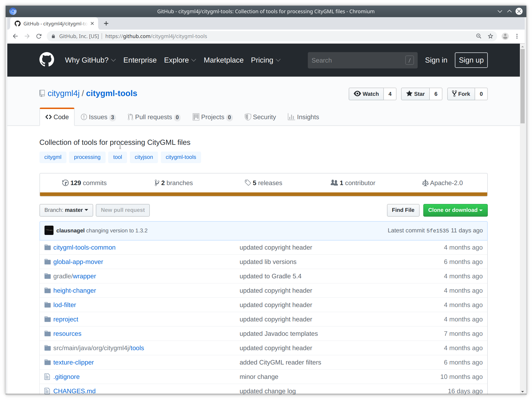Fork the citygml-tools repository
This screenshot has height=400, width=532.
(461, 94)
